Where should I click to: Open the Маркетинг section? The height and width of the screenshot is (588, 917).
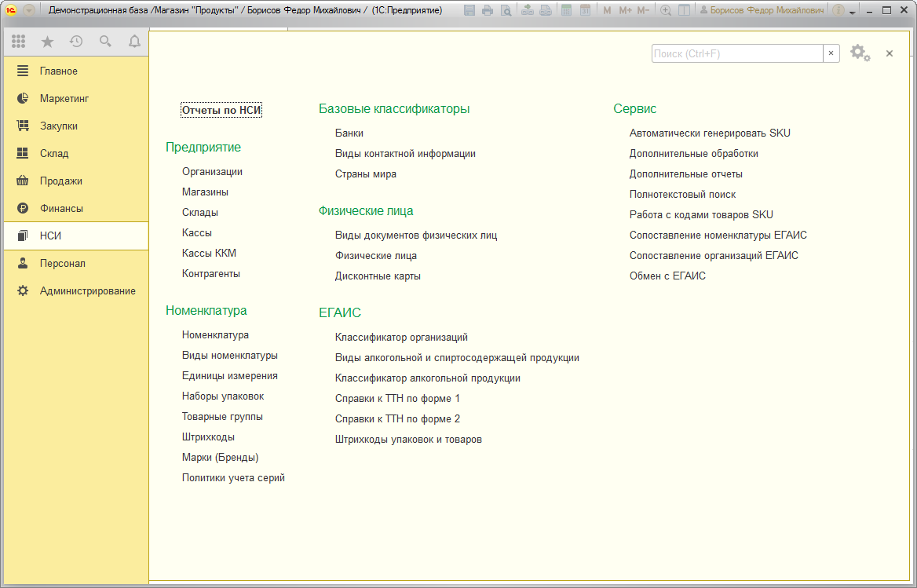[x=76, y=98]
